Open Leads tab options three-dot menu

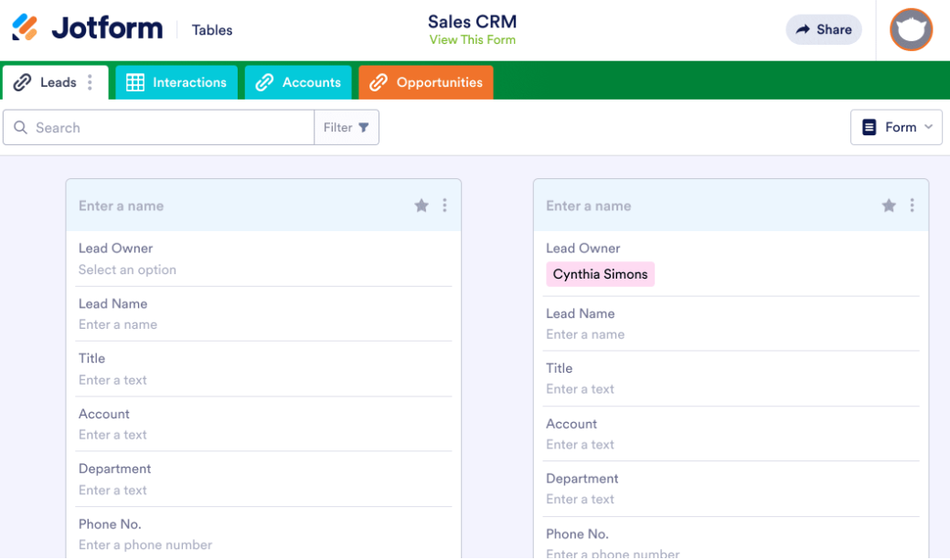[90, 82]
